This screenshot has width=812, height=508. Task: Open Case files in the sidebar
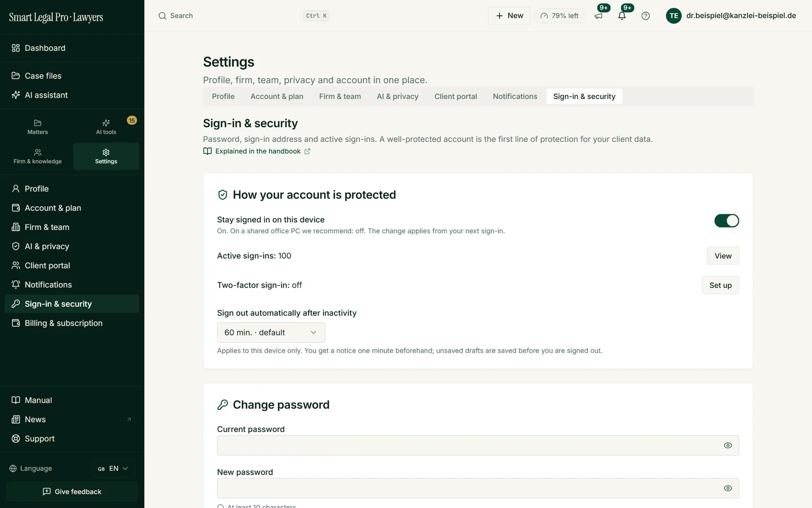click(72, 76)
